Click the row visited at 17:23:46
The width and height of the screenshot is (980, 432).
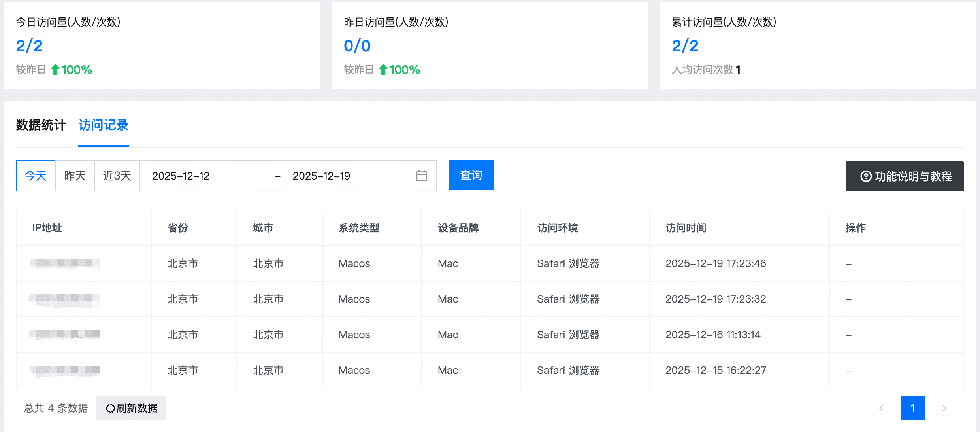coord(715,263)
